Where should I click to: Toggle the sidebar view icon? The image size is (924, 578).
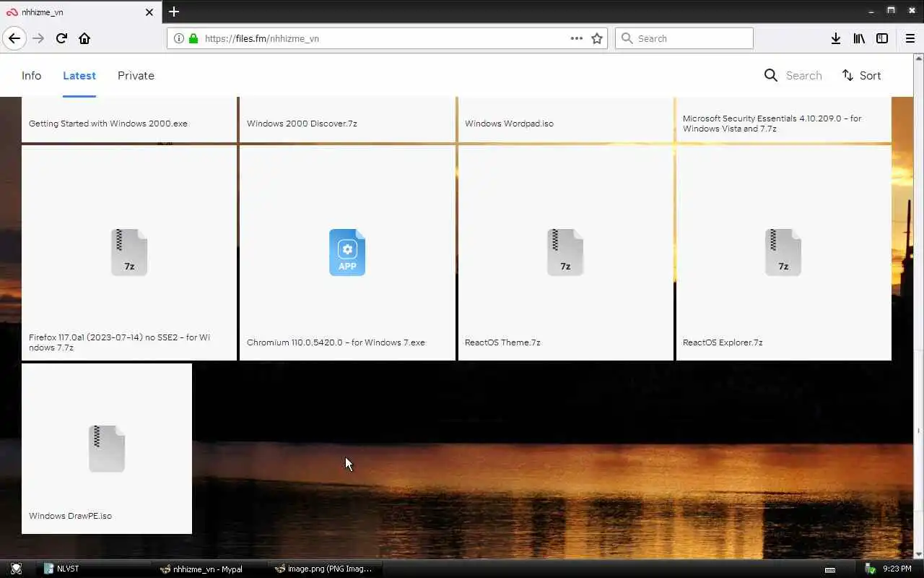pyautogui.click(x=882, y=38)
